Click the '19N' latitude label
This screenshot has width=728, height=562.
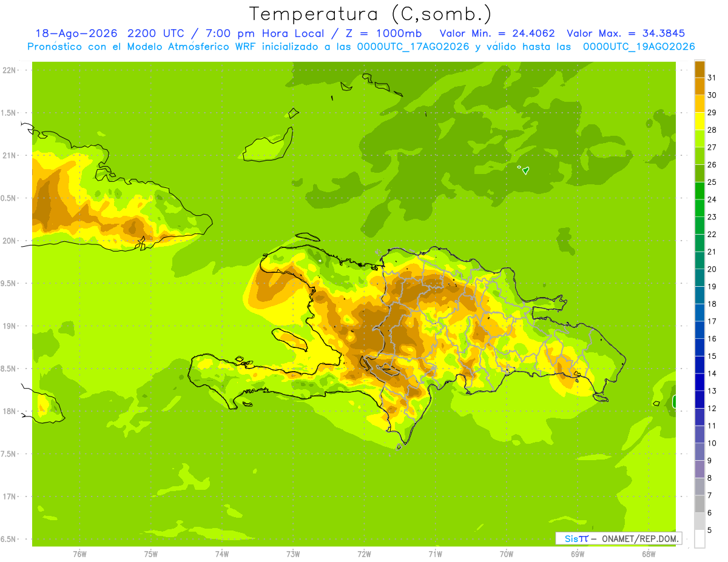pyautogui.click(x=9, y=326)
